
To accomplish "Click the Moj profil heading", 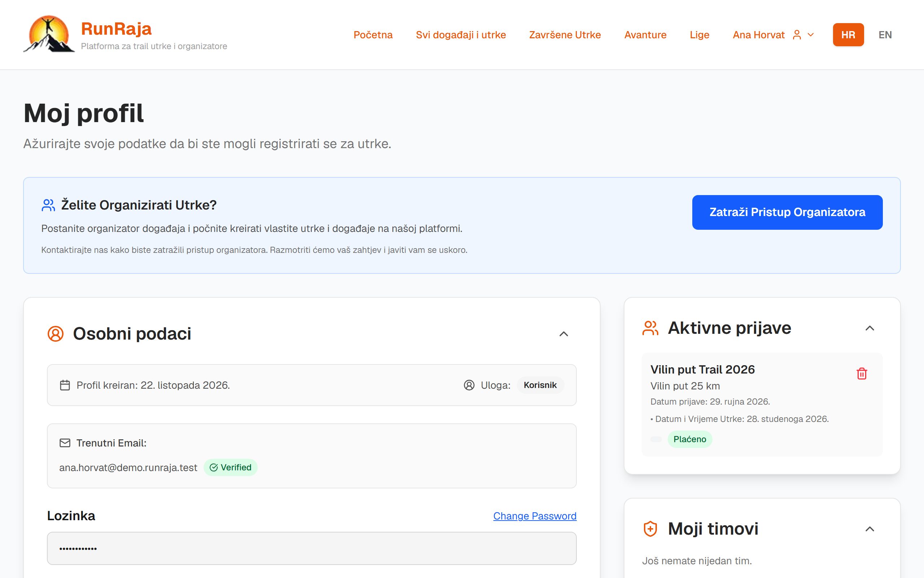I will (x=84, y=113).
